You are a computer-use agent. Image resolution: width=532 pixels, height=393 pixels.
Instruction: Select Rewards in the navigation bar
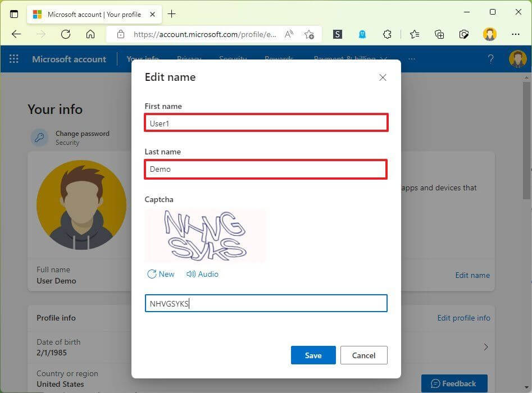pyautogui.click(x=279, y=58)
